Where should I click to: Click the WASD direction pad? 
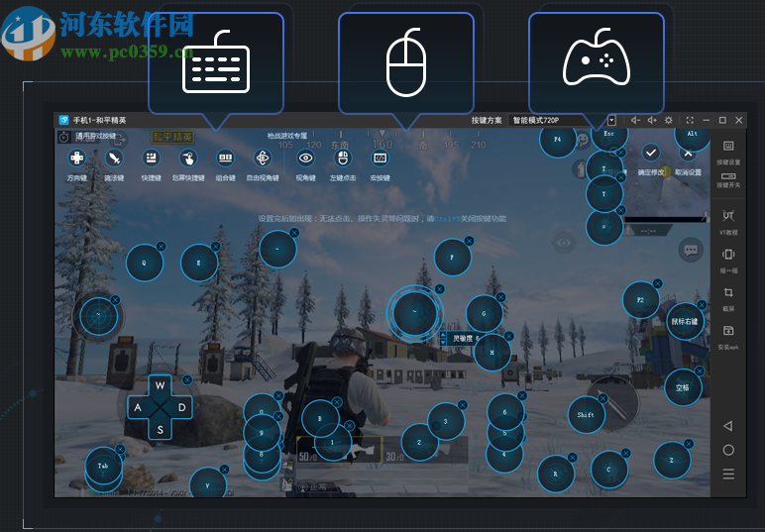(160, 407)
